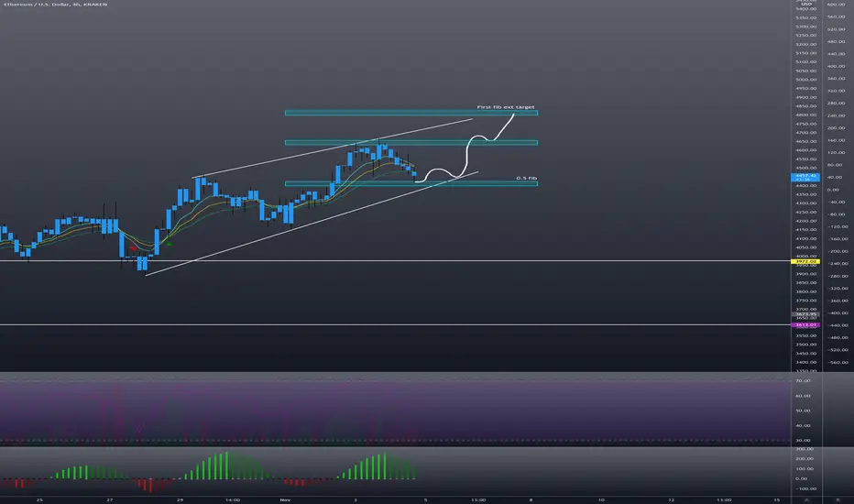Image resolution: width=854 pixels, height=504 pixels.
Task: Select the top teal fib extension zone
Action: coord(411,113)
